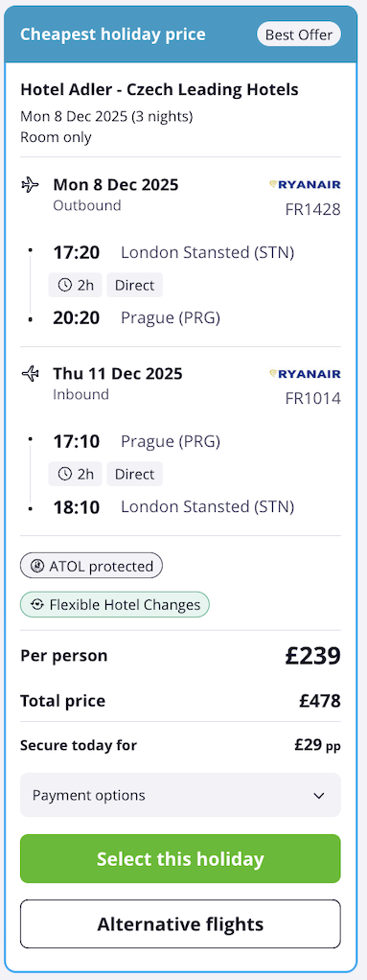
Task: Click the inbound Ryanair logo
Action: pyautogui.click(x=305, y=374)
